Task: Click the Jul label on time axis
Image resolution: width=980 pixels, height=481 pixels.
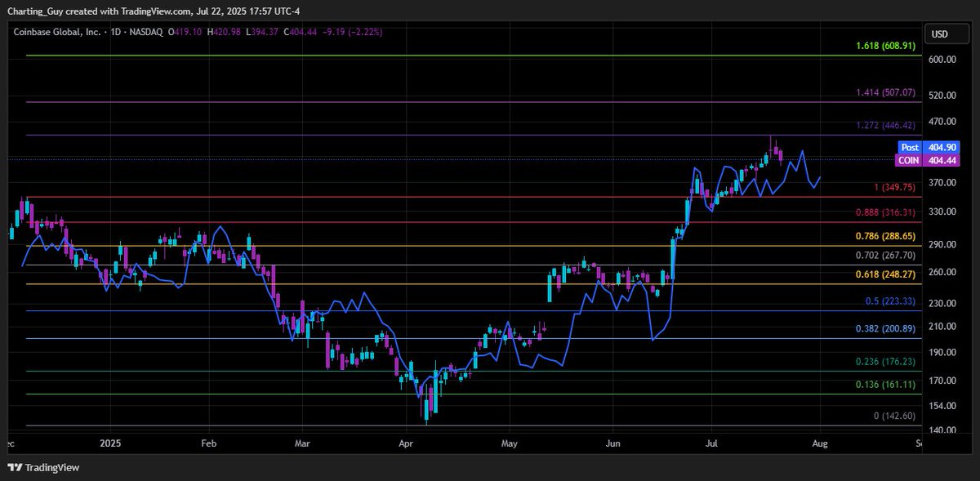Action: pyautogui.click(x=710, y=444)
